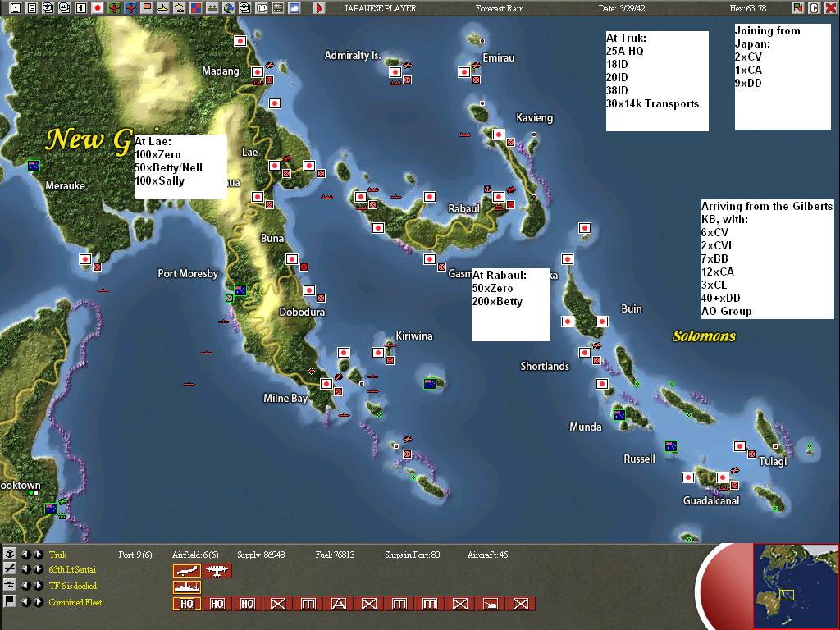The width and height of the screenshot is (840, 630).
Task: Click the cloud weather toolbar icon
Action: click(294, 7)
